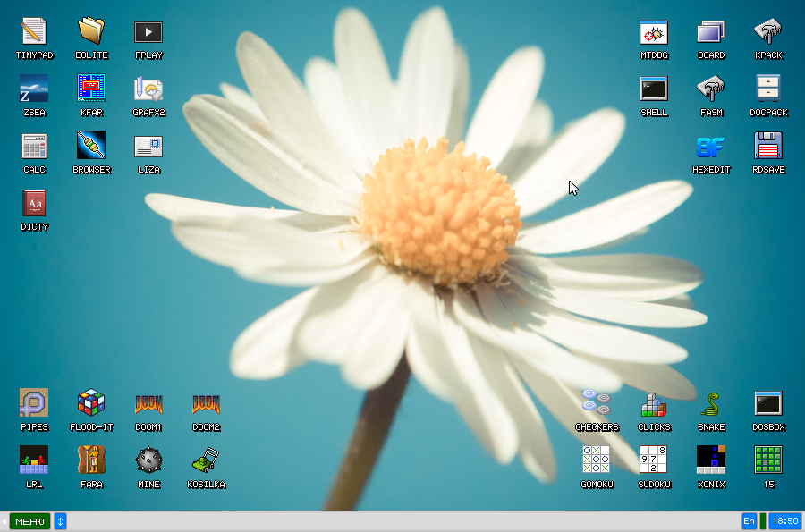805x532 pixels.
Task: Switch the En keyboard layout indicator
Action: [x=749, y=521]
